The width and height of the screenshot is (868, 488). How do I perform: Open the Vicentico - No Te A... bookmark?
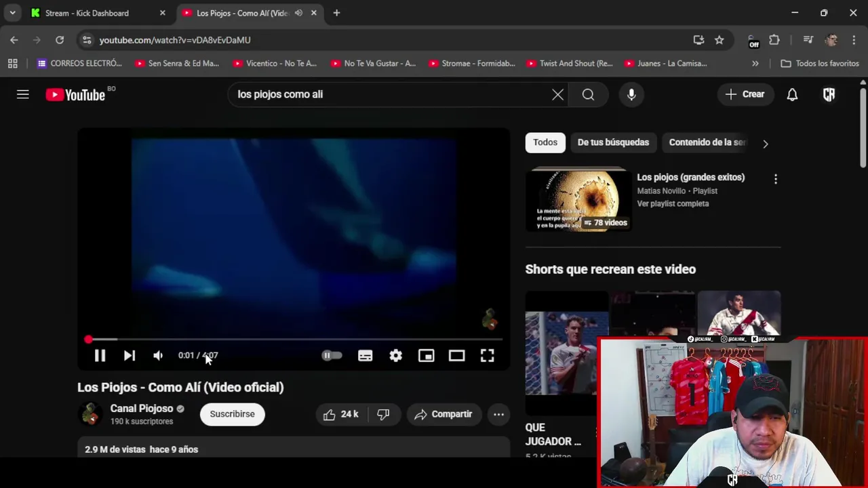[x=275, y=64]
